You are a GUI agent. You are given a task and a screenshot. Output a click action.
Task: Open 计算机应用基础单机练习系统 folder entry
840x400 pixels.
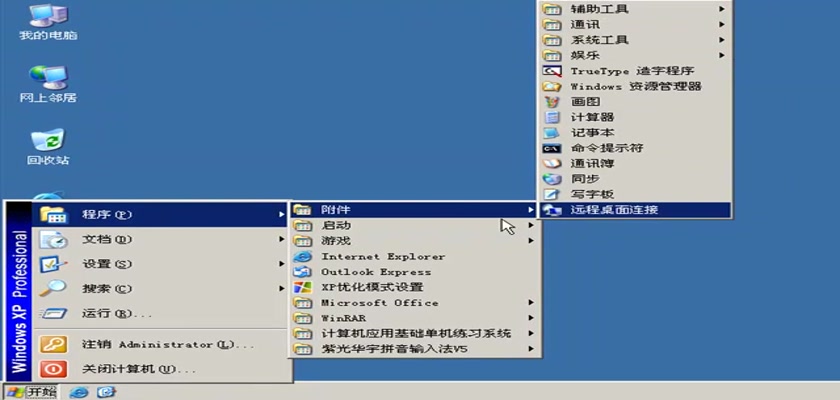(x=414, y=333)
